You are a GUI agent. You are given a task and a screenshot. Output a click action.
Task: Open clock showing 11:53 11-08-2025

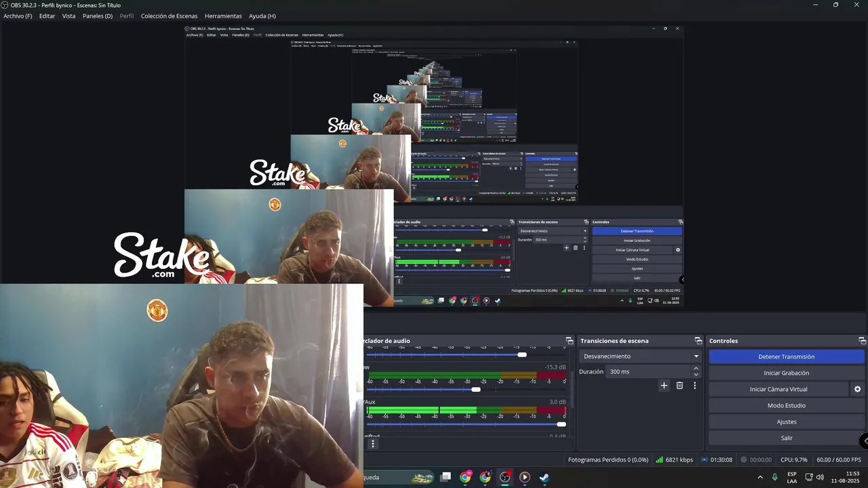846,477
